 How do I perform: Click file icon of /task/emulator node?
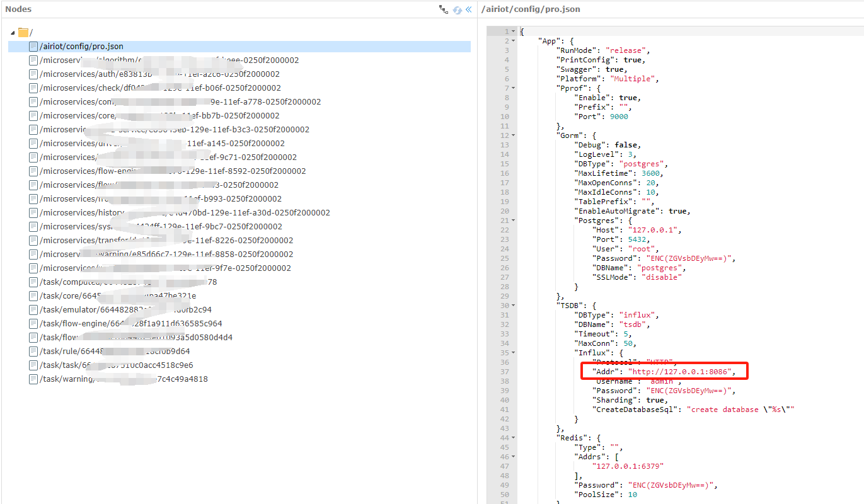pyautogui.click(x=33, y=310)
